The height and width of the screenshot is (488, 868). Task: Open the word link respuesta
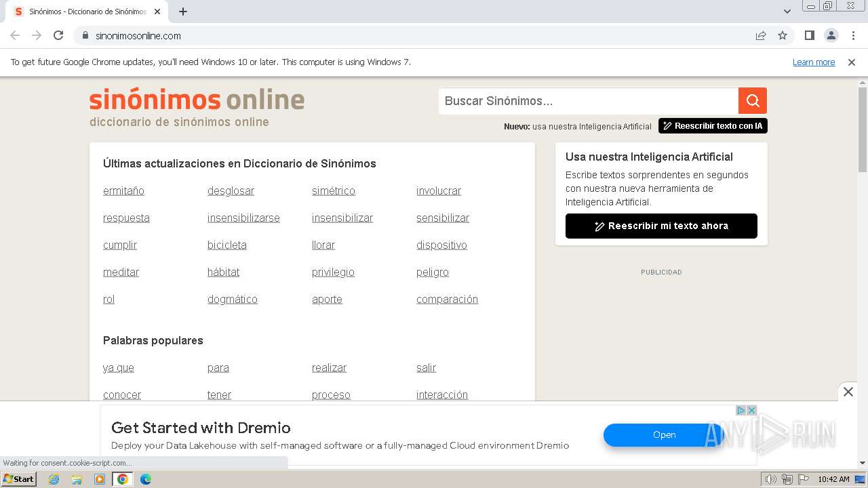coord(126,218)
